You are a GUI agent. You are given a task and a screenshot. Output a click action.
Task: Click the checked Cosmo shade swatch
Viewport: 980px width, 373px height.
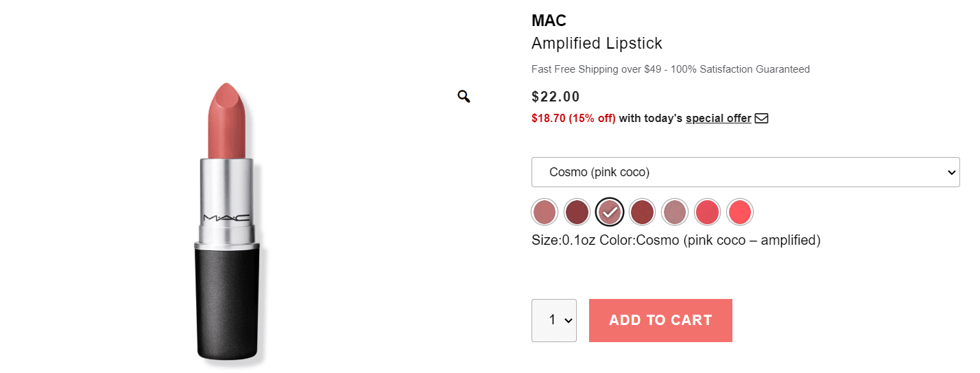[x=610, y=212]
